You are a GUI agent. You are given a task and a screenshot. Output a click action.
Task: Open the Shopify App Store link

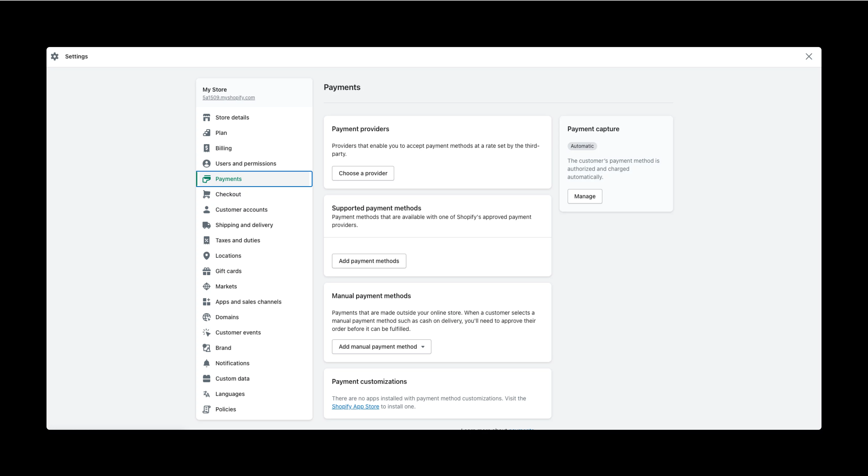(x=355, y=406)
